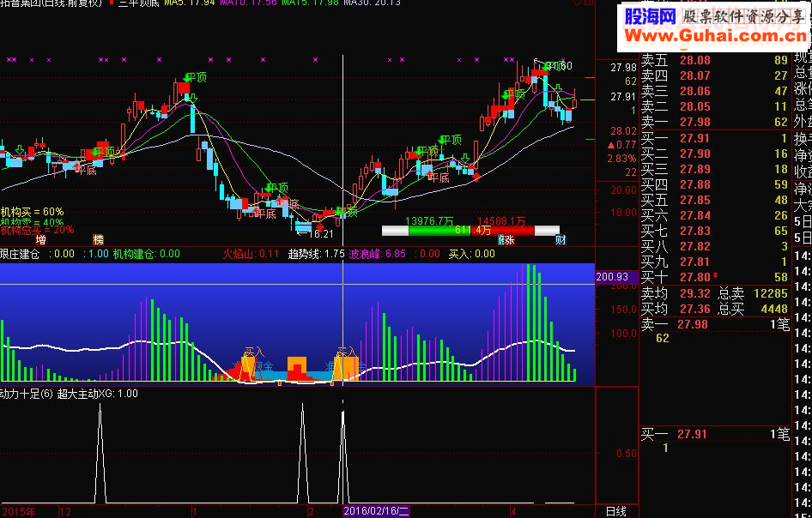This screenshot has height=518, width=812.
Task: Click the 机构总买 = 20% red label
Action: pos(37,229)
